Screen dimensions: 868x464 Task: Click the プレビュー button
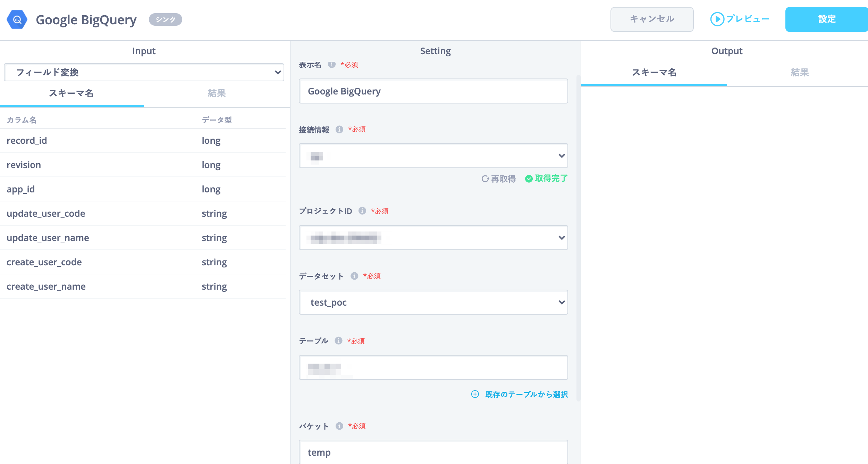(x=740, y=19)
